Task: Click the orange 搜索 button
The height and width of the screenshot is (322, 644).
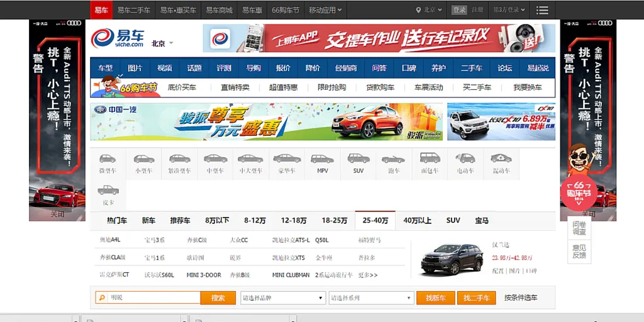Action: [218, 297]
